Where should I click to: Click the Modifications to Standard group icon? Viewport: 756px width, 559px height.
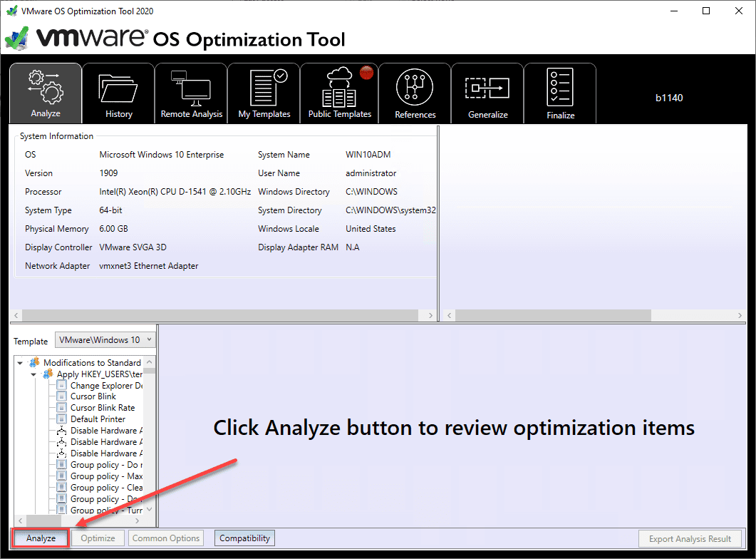click(x=34, y=362)
